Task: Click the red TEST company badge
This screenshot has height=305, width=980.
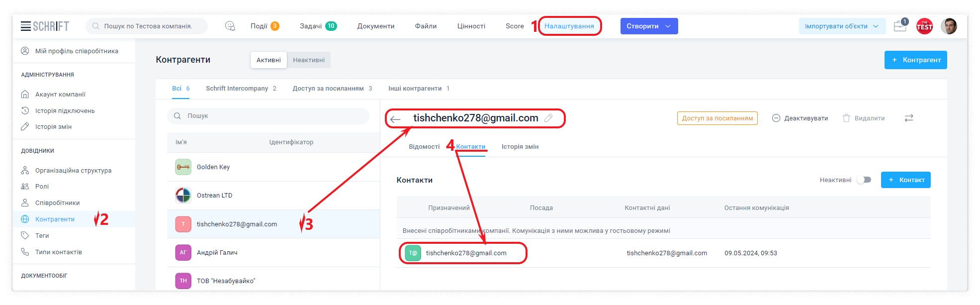Action: coord(924,26)
